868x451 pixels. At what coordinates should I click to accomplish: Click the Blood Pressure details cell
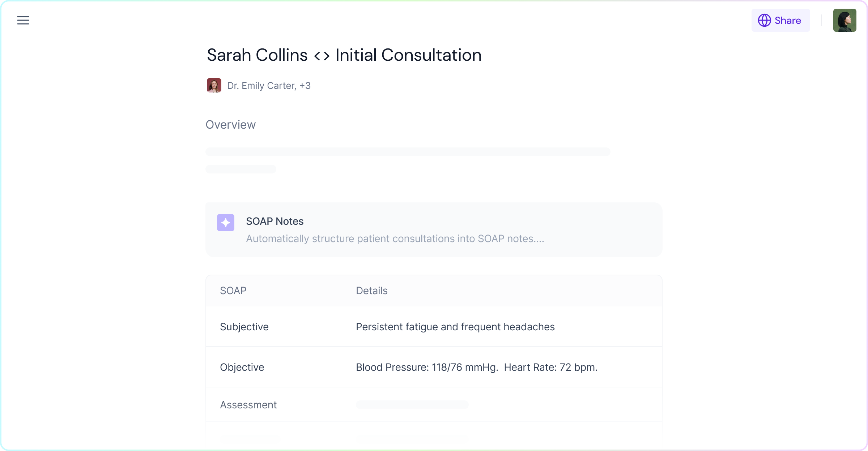coord(476,368)
